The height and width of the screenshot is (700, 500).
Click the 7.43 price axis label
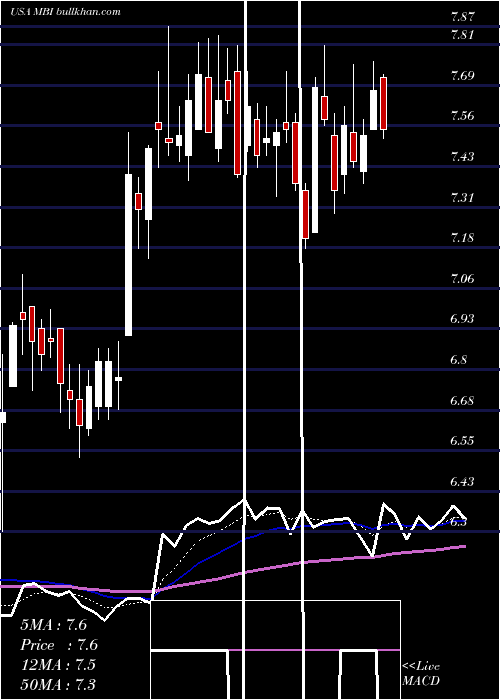coord(462,157)
